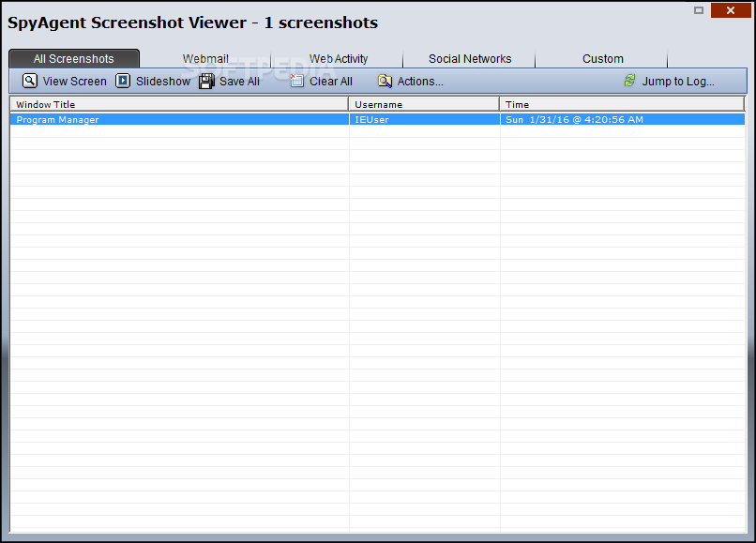Sort by Time column header
The height and width of the screenshot is (543, 756).
[x=623, y=104]
